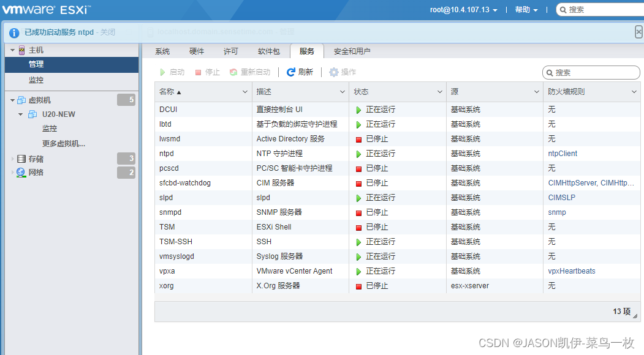This screenshot has height=355, width=644.
Task: Click the stopped status icon for pcscd
Action: 358,169
